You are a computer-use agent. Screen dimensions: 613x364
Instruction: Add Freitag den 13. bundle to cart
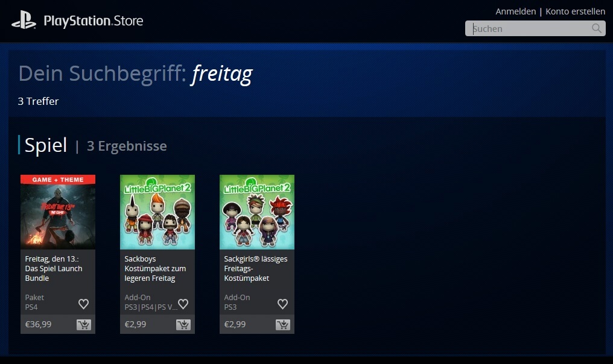[84, 325]
